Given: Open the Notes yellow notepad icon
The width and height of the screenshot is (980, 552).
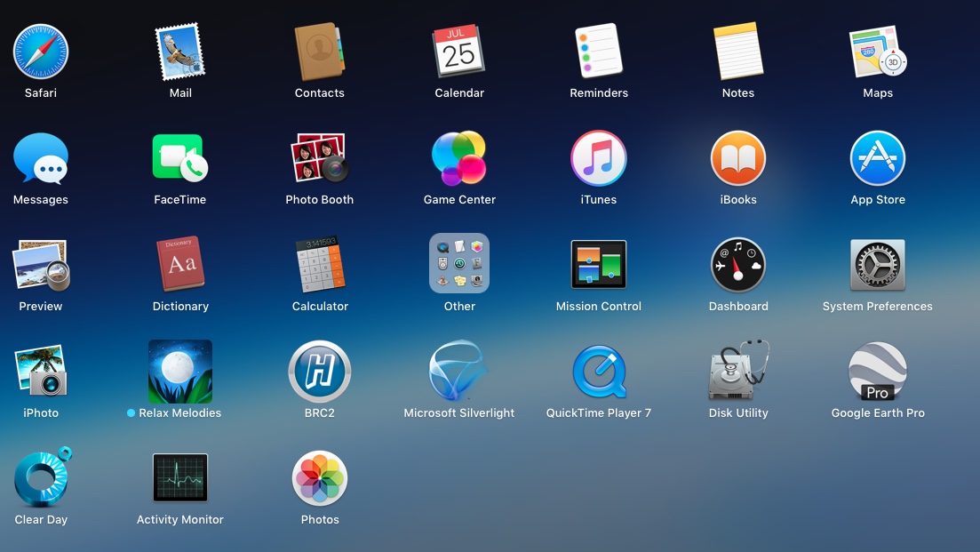Looking at the screenshot, I should [x=738, y=52].
